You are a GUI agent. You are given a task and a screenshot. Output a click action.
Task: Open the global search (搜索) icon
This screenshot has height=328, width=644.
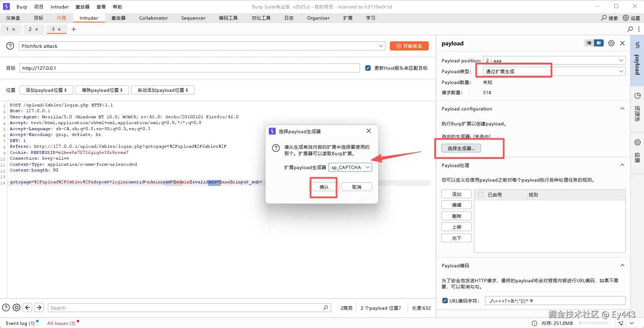coord(604,18)
